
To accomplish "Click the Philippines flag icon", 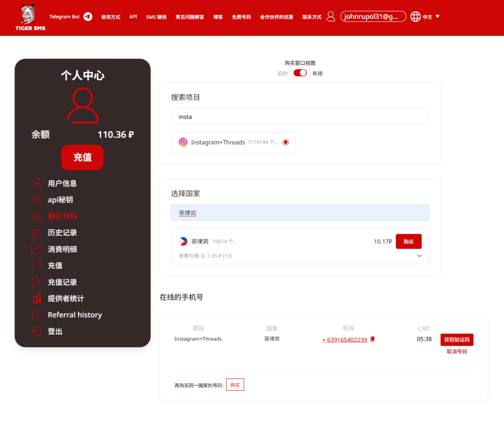I will [x=183, y=241].
